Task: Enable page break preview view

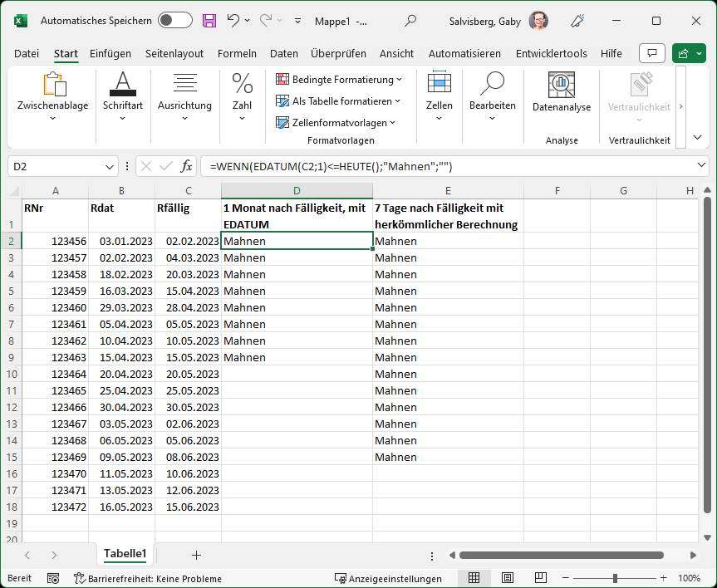Action: tap(540, 578)
